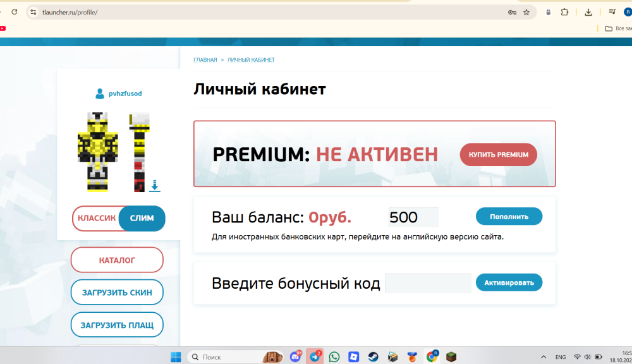Image resolution: width=632 pixels, height=364 pixels.
Task: Open ЗАГРУЗИТЬ СКИН menu item
Action: (x=117, y=292)
